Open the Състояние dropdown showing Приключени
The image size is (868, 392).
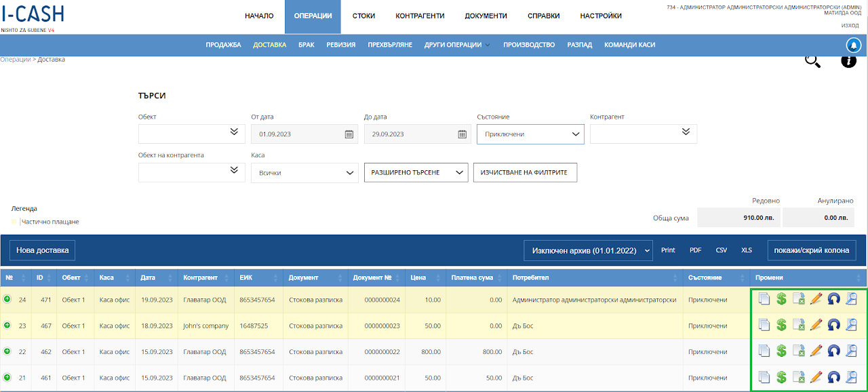point(530,134)
